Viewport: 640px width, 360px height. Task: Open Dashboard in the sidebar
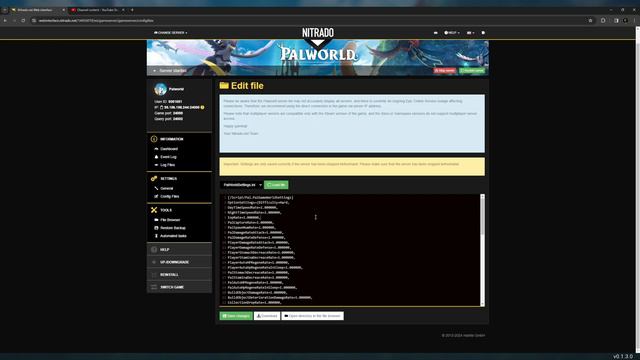click(169, 149)
